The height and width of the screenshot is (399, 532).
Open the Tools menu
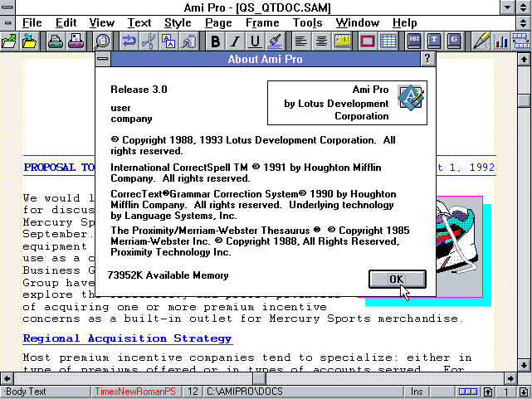click(x=307, y=22)
